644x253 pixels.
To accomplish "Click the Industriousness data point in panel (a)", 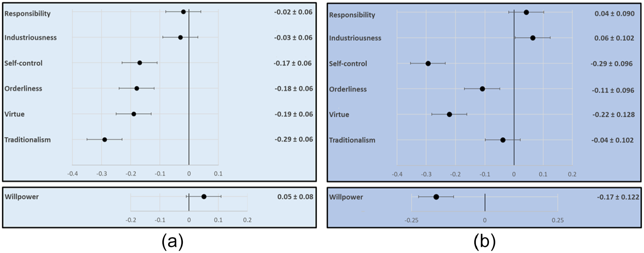I will tap(180, 37).
